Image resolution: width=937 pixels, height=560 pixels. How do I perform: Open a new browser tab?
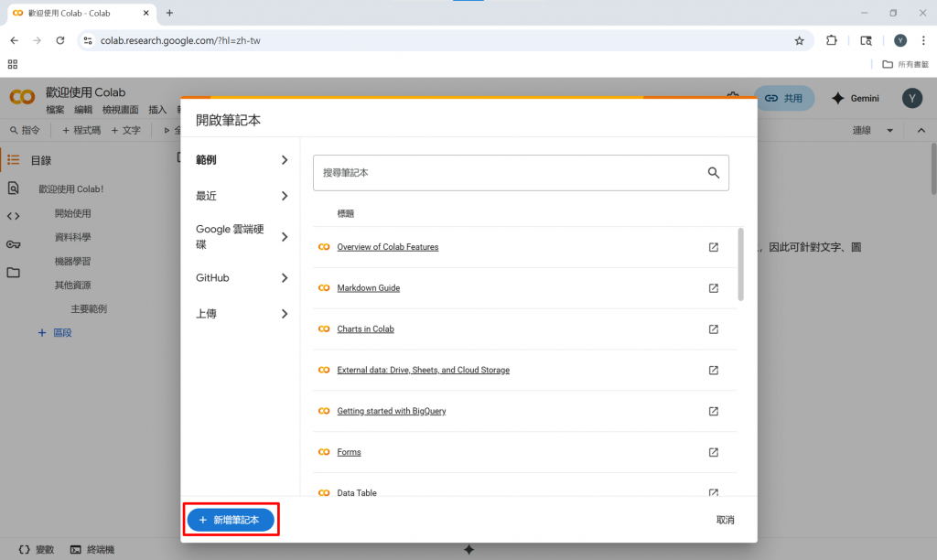[x=169, y=13]
